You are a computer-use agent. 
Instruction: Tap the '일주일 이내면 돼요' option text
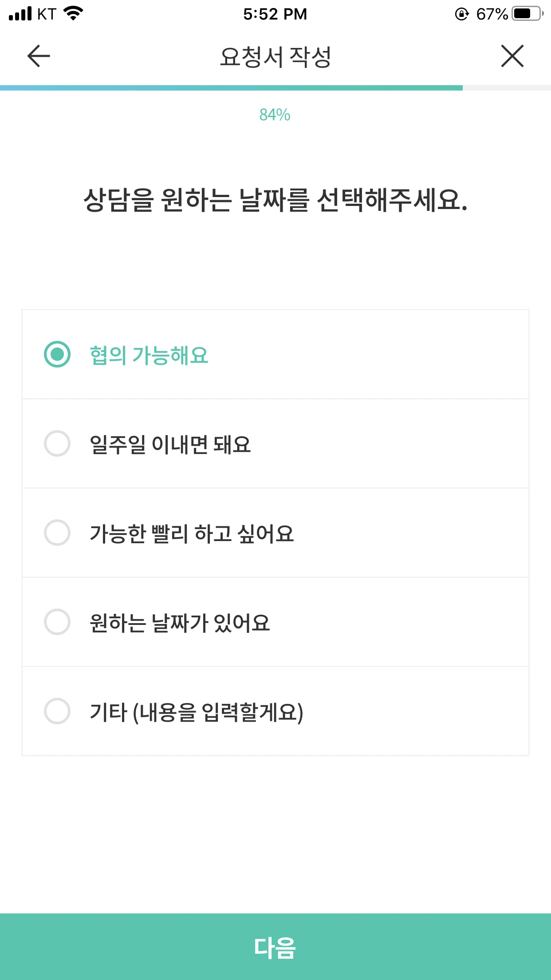click(170, 444)
